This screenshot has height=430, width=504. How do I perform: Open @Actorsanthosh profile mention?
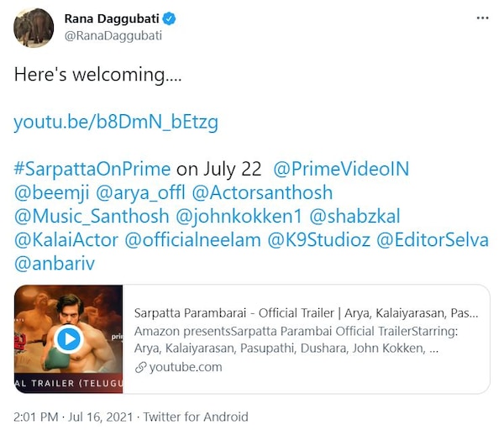coord(262,192)
